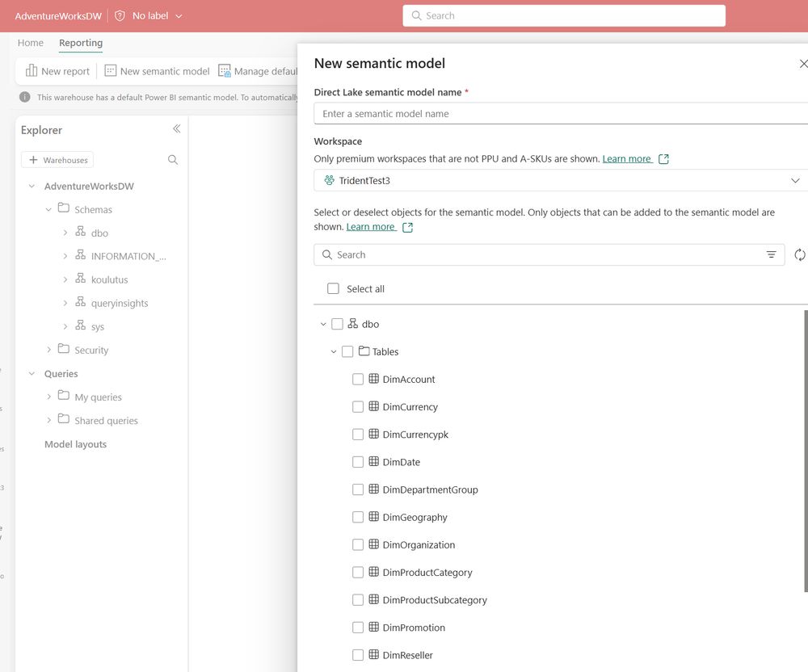Click the DimAccount table icon
Viewport: 808px width, 672px height.
pos(373,379)
